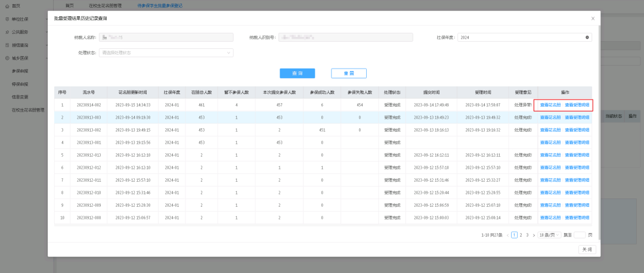This screenshot has width=644, height=273.
Task: Click 查看花名册 for 流水号 20230913-003
Action: (x=550, y=117)
